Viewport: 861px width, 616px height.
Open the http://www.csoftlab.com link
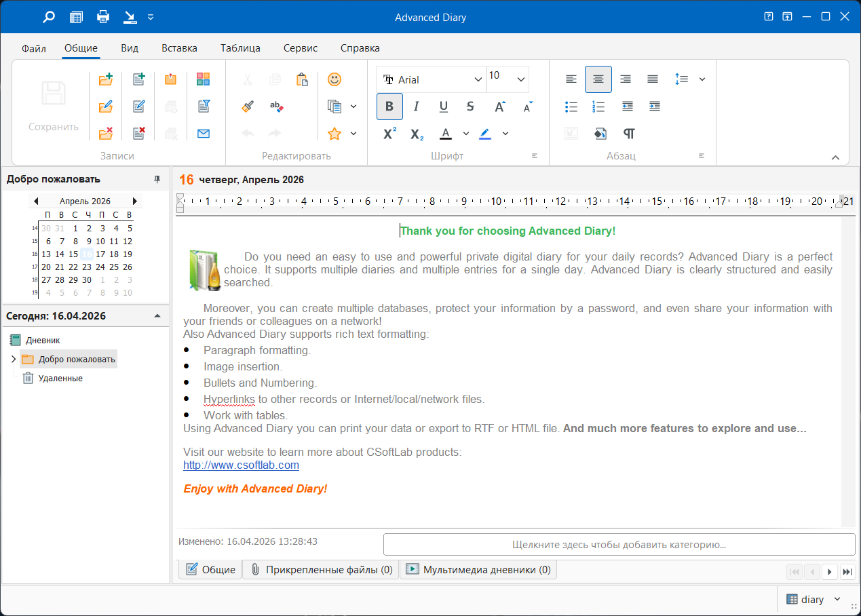click(241, 465)
